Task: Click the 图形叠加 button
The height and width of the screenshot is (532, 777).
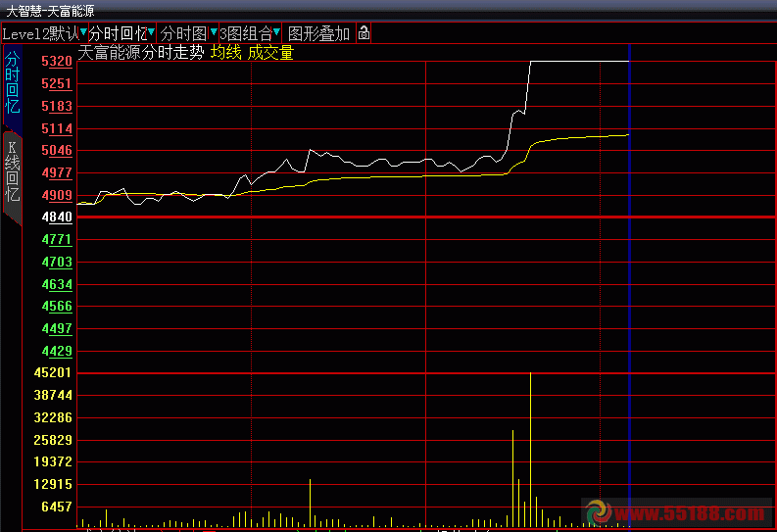Action: (318, 33)
